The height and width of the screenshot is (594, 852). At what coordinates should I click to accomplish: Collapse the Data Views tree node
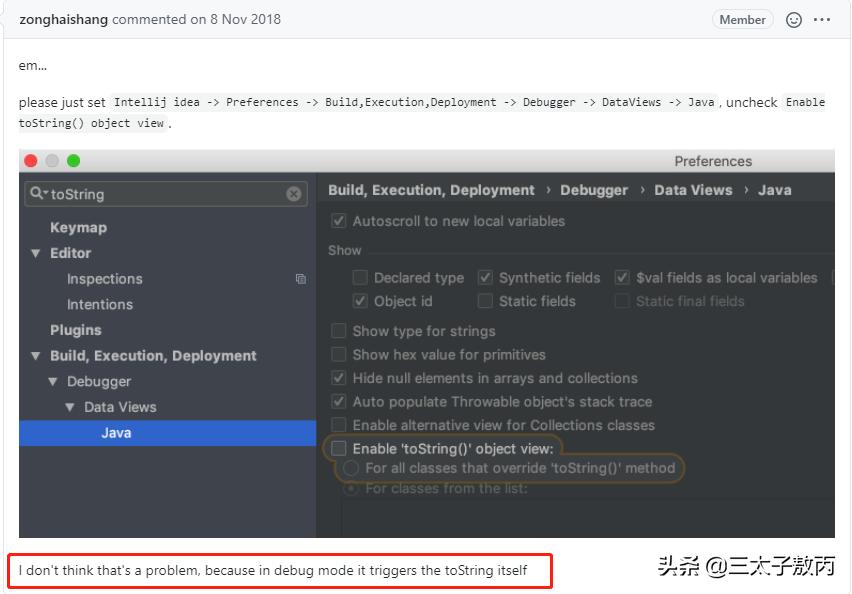coord(70,408)
